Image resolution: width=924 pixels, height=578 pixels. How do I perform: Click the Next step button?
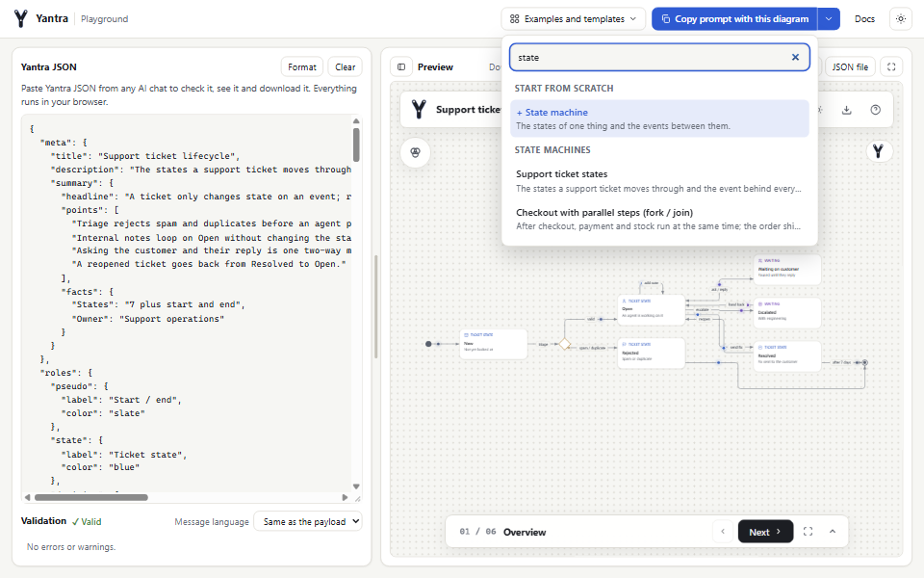click(765, 532)
